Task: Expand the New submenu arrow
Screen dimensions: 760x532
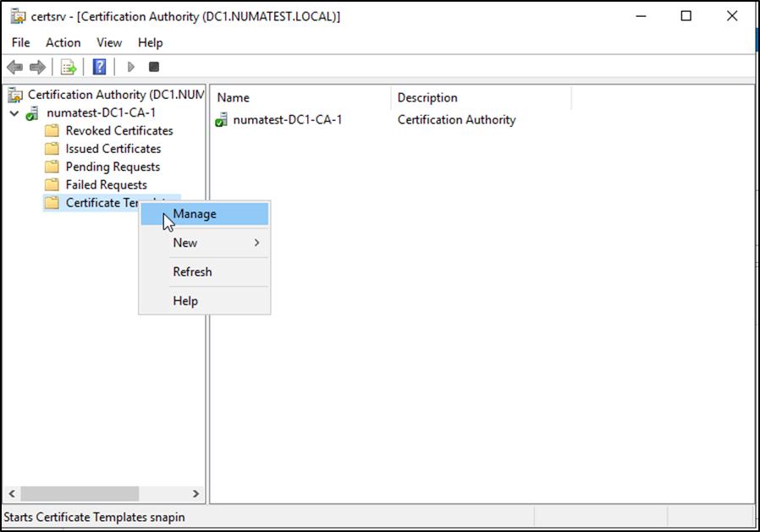Action: 256,244
